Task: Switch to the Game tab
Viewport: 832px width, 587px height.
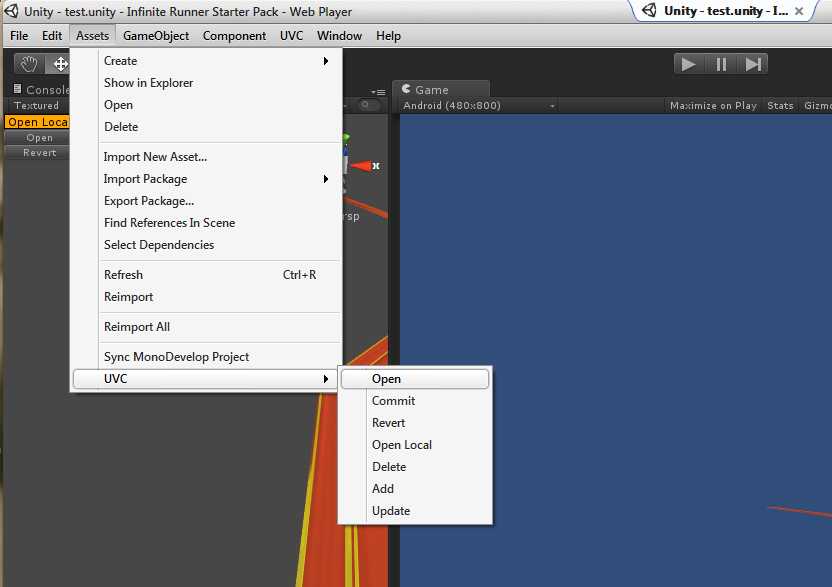Action: (440, 90)
